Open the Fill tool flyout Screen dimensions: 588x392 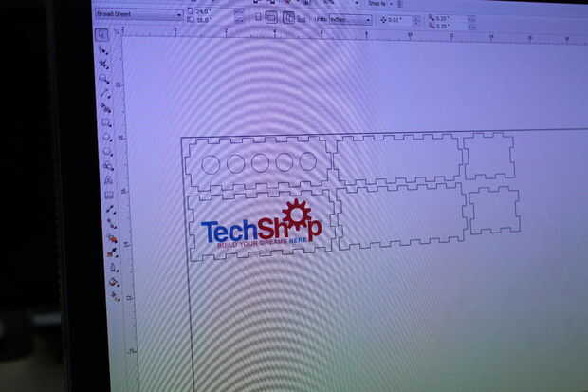(x=115, y=282)
